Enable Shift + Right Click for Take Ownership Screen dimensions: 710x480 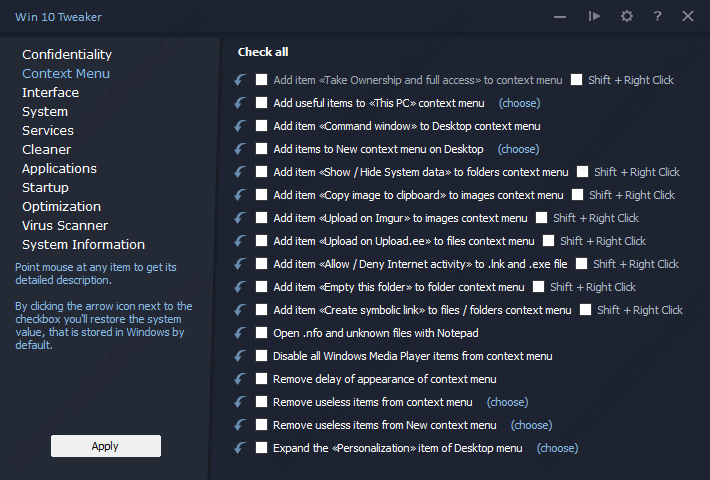(576, 80)
